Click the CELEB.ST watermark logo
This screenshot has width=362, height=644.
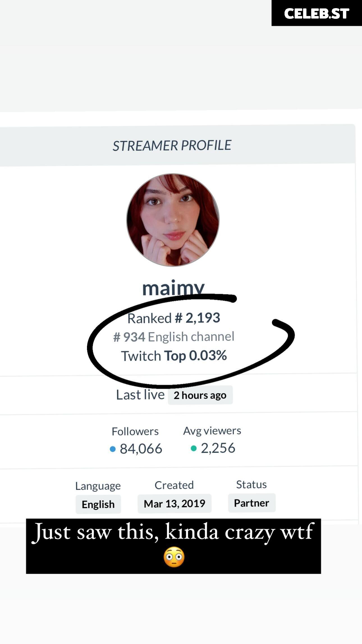pyautogui.click(x=317, y=13)
